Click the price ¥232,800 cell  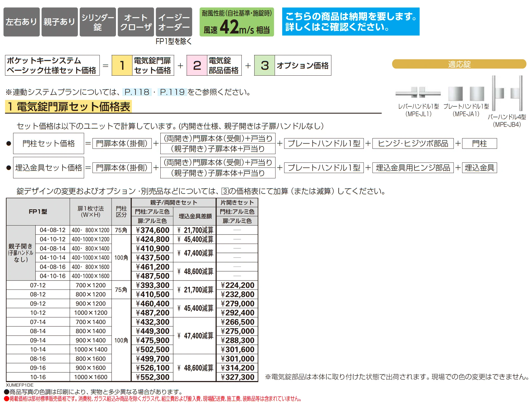[237, 294]
